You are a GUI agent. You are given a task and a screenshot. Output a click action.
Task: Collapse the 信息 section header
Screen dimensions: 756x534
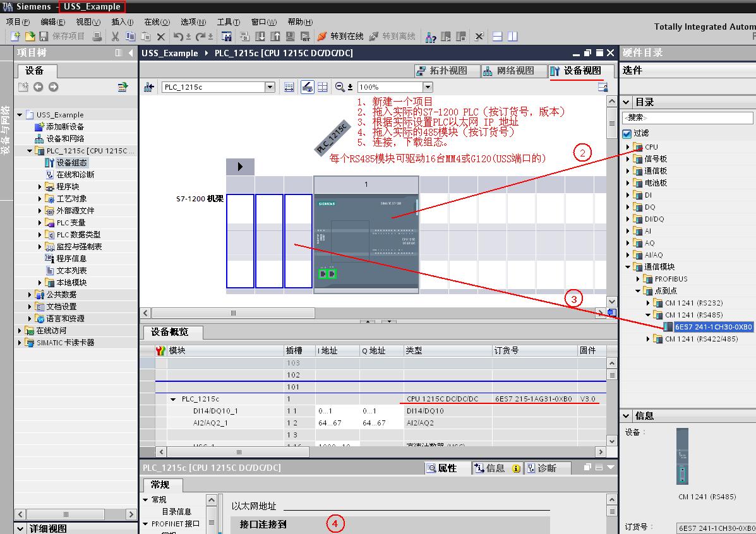point(626,415)
